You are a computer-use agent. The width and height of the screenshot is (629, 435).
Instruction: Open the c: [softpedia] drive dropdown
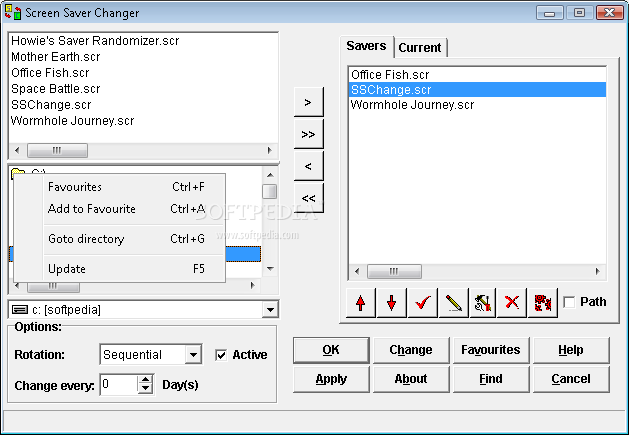coord(270,309)
